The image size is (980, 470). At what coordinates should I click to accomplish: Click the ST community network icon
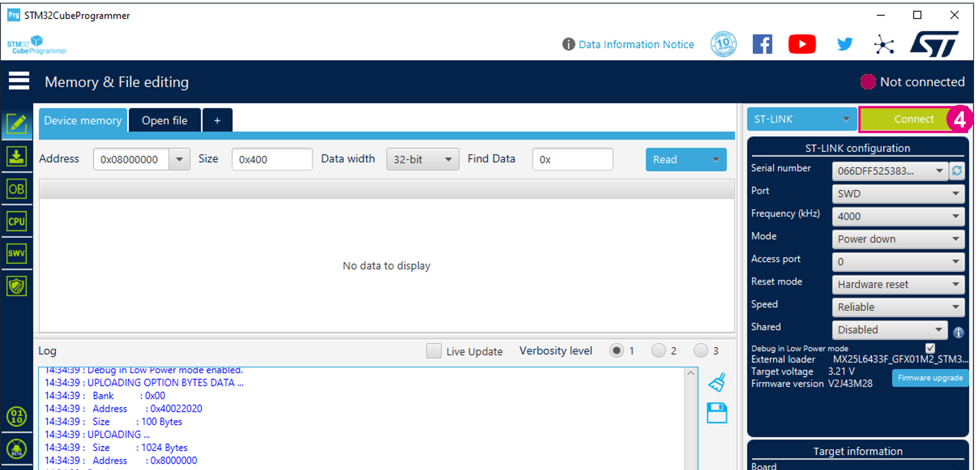(x=884, y=45)
